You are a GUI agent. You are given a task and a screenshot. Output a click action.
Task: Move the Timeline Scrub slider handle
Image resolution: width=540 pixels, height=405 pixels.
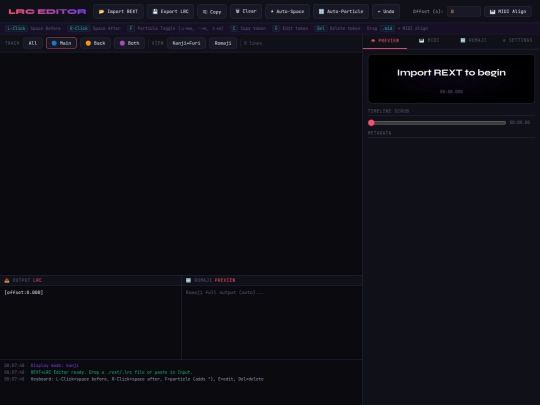[371, 123]
